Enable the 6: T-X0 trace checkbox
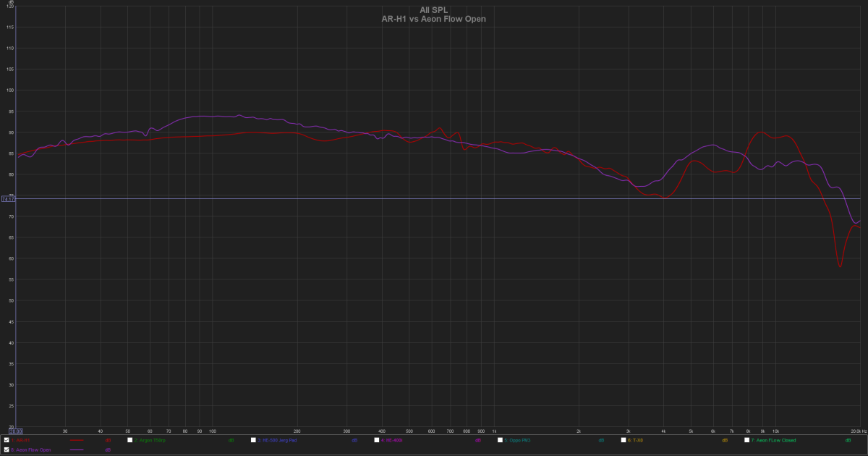This screenshot has height=456, width=868. [x=624, y=440]
